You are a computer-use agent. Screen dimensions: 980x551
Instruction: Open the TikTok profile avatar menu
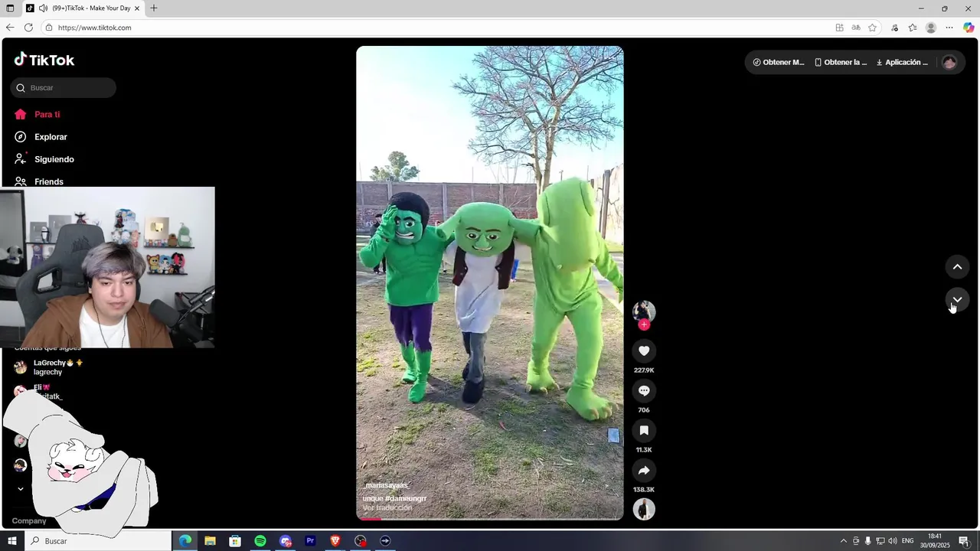tap(949, 62)
